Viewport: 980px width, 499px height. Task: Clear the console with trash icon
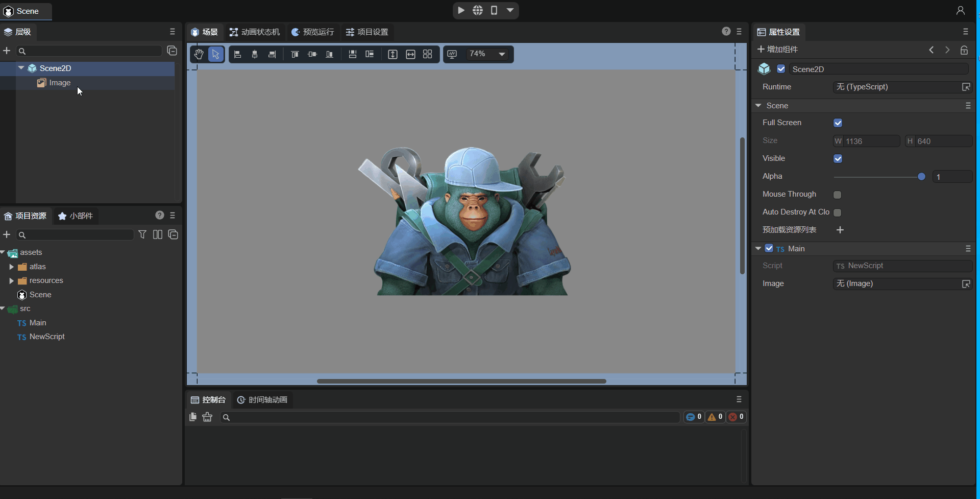(x=207, y=417)
